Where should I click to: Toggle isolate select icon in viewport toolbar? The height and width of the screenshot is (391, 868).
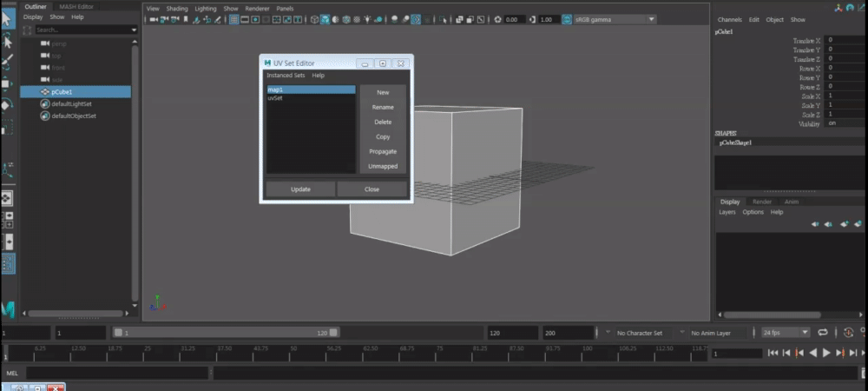pos(444,19)
